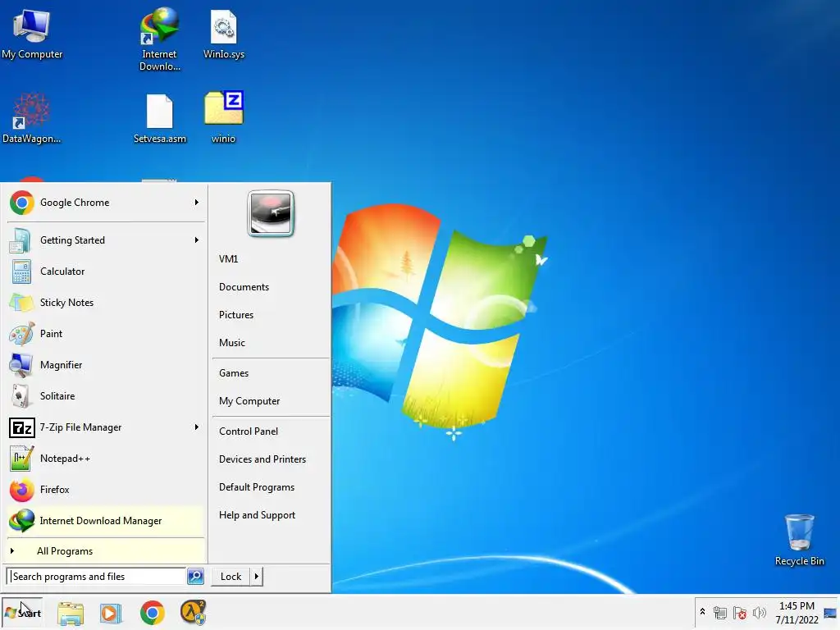Open Windows Media Player from taskbar
Viewport: 840px width, 630px height.
pyautogui.click(x=111, y=612)
